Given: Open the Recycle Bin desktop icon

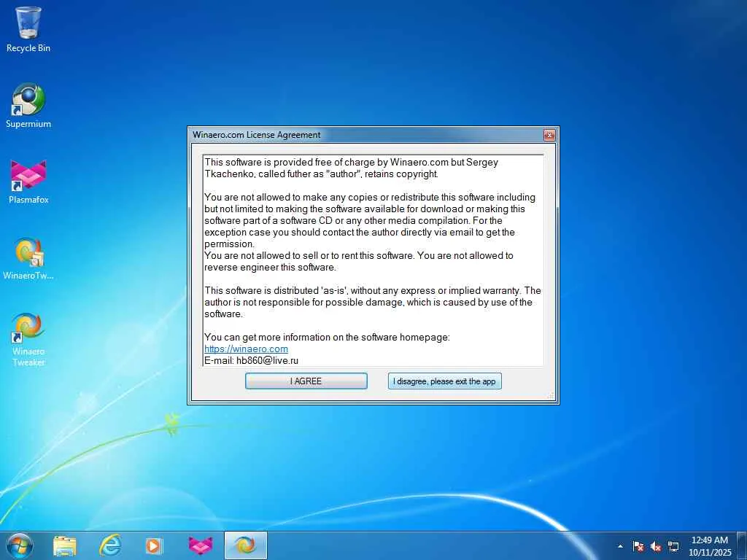Looking at the screenshot, I should click(28, 29).
